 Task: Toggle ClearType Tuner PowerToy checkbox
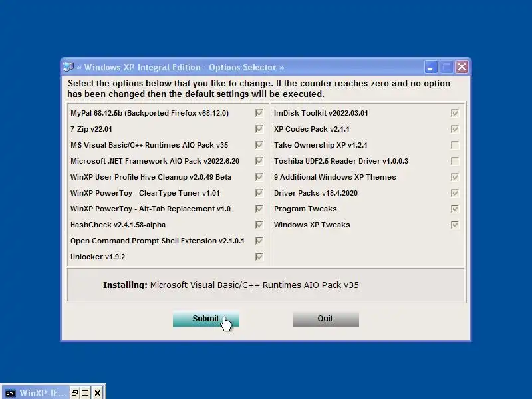(x=259, y=193)
